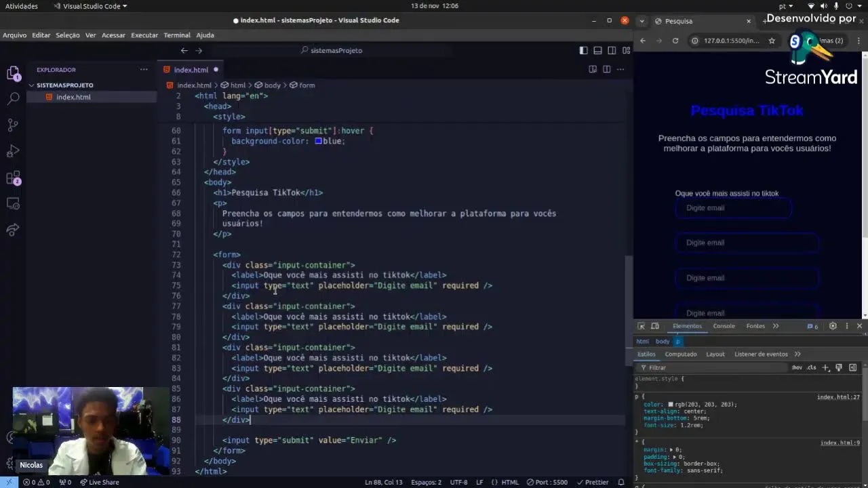Click the Chrome address bar URL
The height and width of the screenshot is (488, 868).
point(731,41)
